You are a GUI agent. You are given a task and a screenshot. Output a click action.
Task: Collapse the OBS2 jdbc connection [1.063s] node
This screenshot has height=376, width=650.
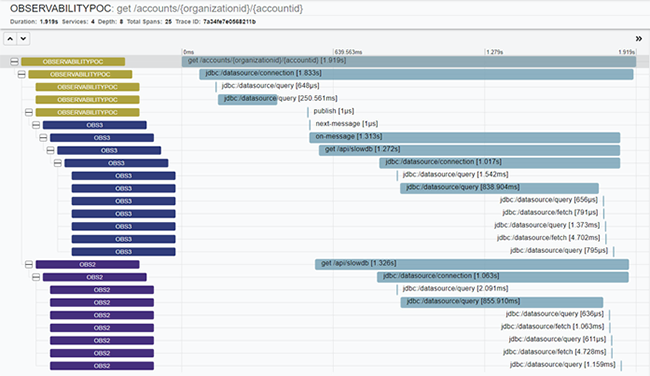[x=36, y=277]
